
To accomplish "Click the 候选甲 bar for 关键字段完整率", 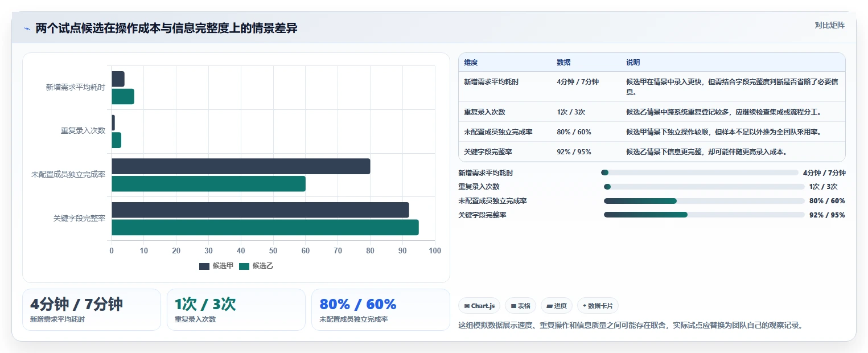I will point(260,210).
